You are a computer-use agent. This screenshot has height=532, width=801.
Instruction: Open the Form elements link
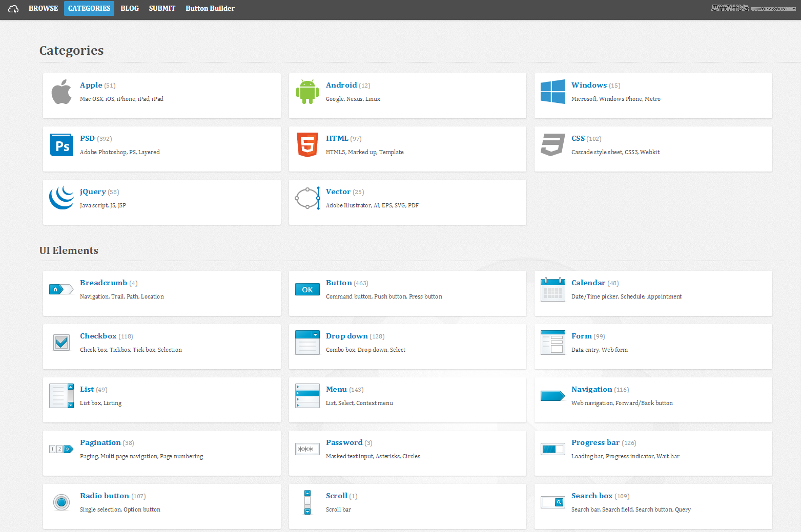[582, 336]
